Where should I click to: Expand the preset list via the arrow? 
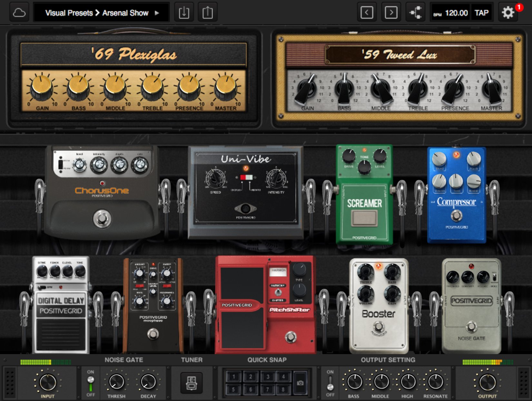[x=157, y=13]
